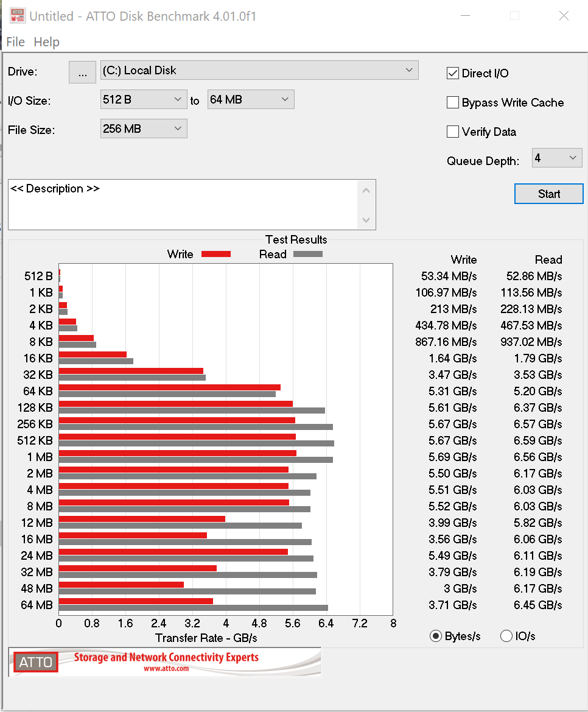The height and width of the screenshot is (712, 588).
Task: Expand the File Size 256 MB dropdown
Action: point(144,129)
